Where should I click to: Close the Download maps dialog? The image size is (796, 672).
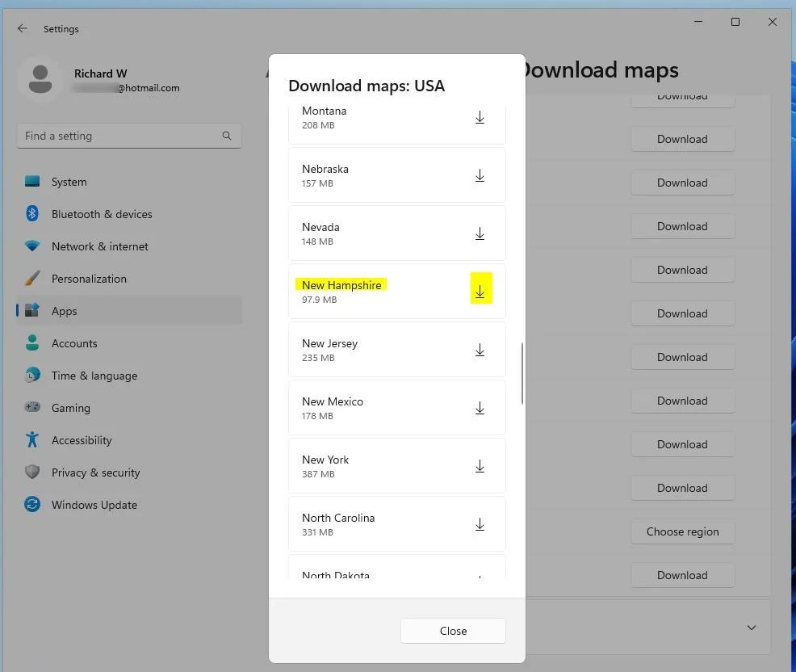pyautogui.click(x=453, y=631)
